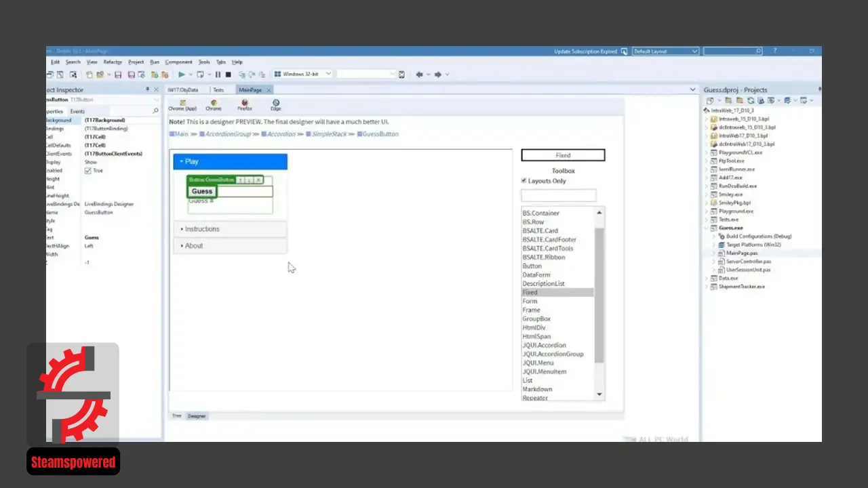Screen dimensions: 868x488
Task: Toggle the Layouts Only checkbox
Action: (524, 181)
